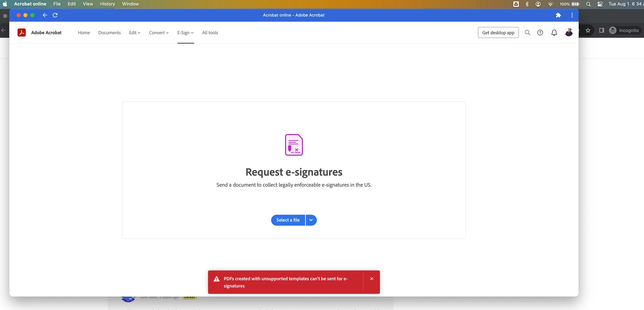Dismiss the red error notification
This screenshot has width=644, height=310.
pyautogui.click(x=372, y=279)
